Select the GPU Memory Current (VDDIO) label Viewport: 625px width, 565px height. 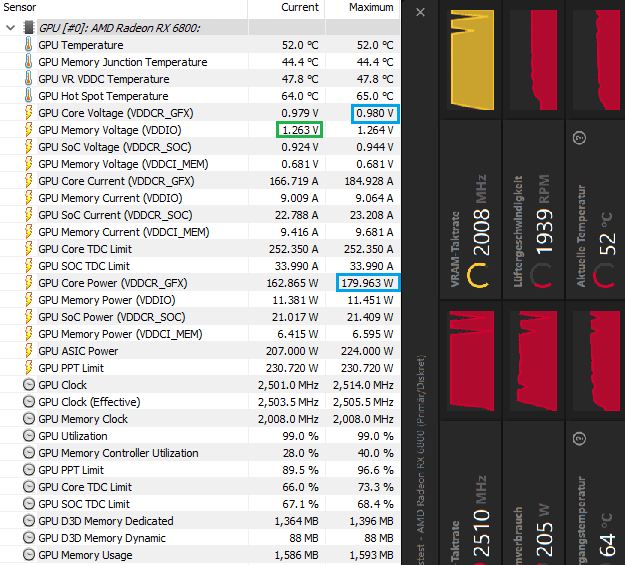click(x=110, y=198)
